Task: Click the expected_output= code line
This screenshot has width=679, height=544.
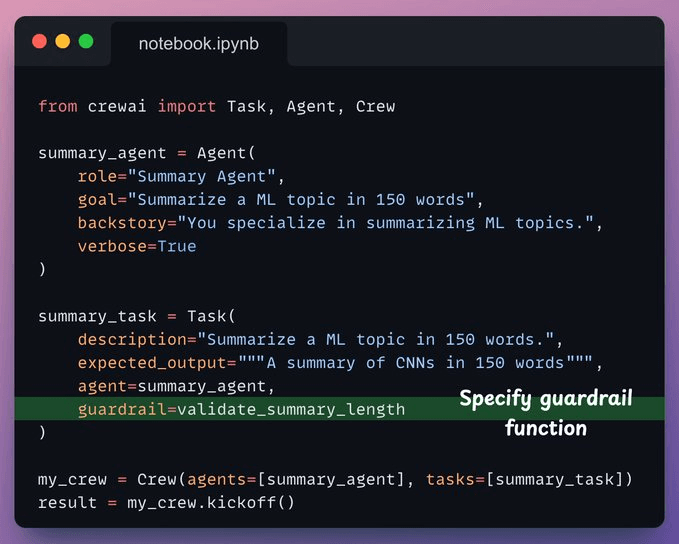Action: tap(340, 363)
